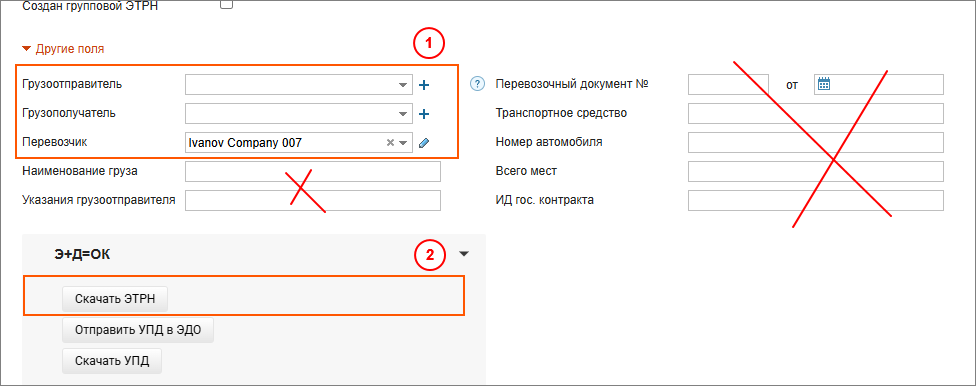Add new Грузоотправитель with plus icon
This screenshot has width=976, height=386.
coord(424,85)
